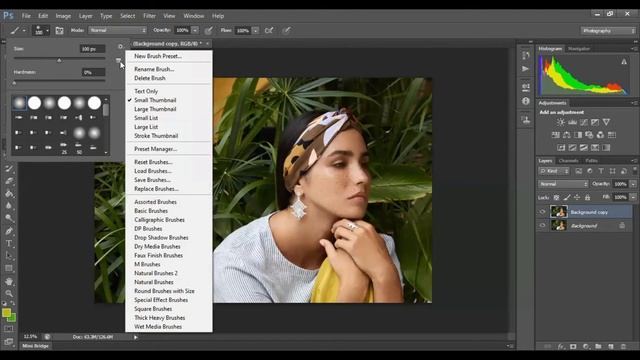Add a layer mask from Layers footer
The width and height of the screenshot is (640, 360).
click(x=573, y=347)
